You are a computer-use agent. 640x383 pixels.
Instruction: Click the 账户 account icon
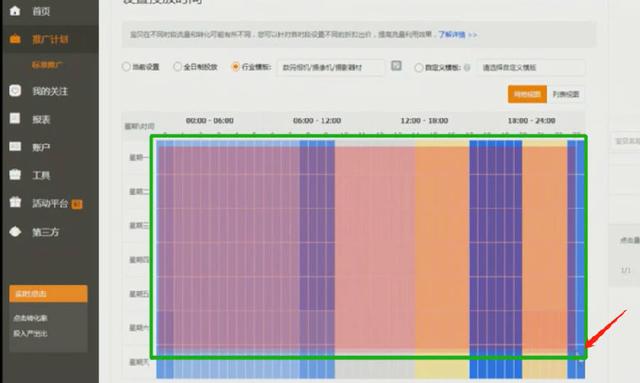tap(15, 146)
